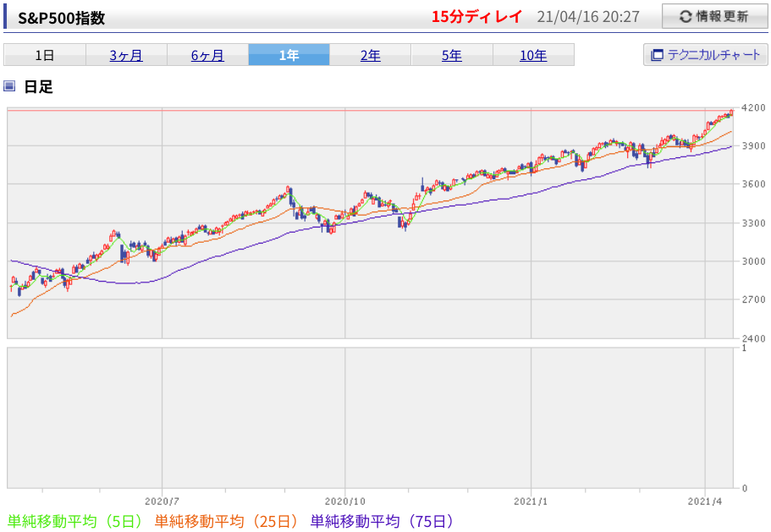The image size is (771, 532).
Task: Switch to the 3ヶ月 period tab
Action: 126,54
